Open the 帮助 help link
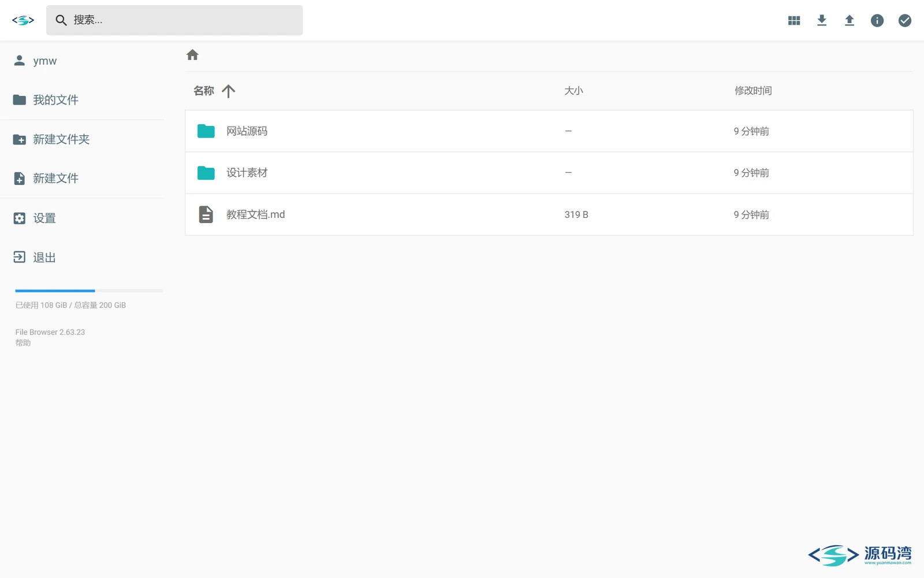 click(23, 343)
